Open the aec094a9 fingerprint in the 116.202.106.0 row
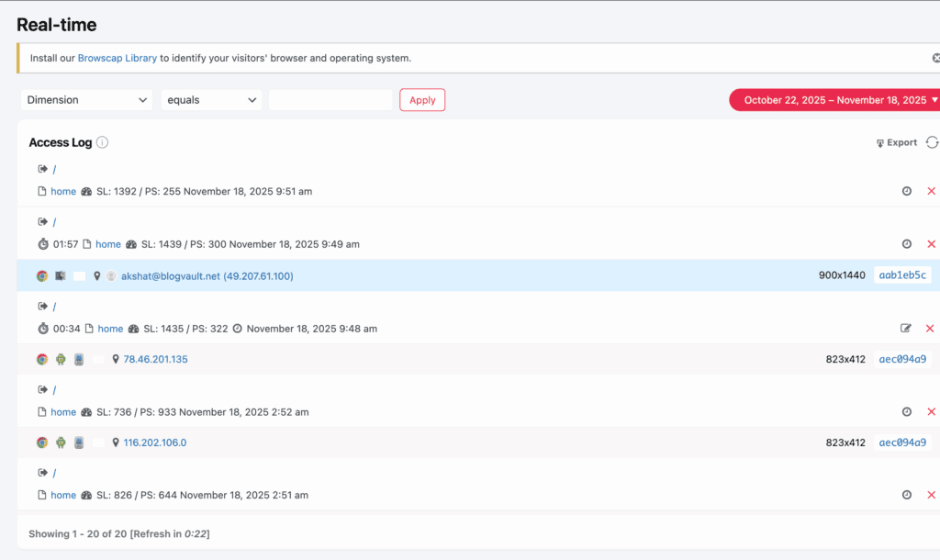 902,442
